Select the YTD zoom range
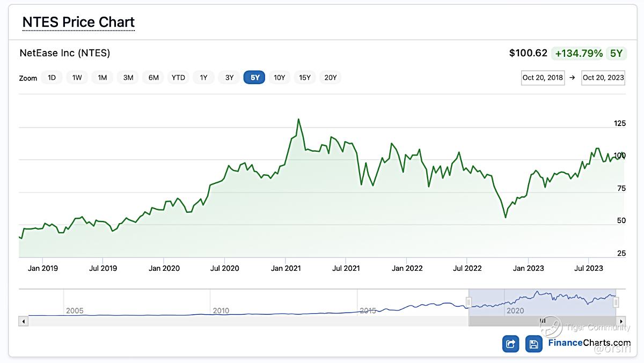644x363 pixels. point(178,77)
